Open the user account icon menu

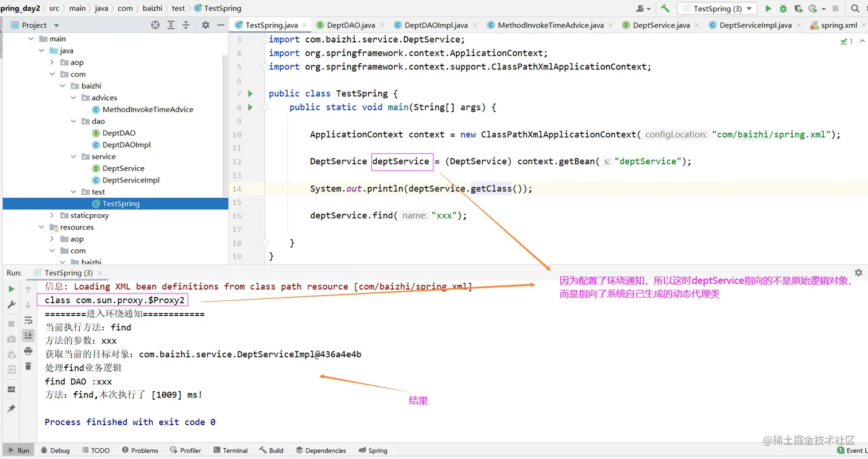click(x=643, y=9)
